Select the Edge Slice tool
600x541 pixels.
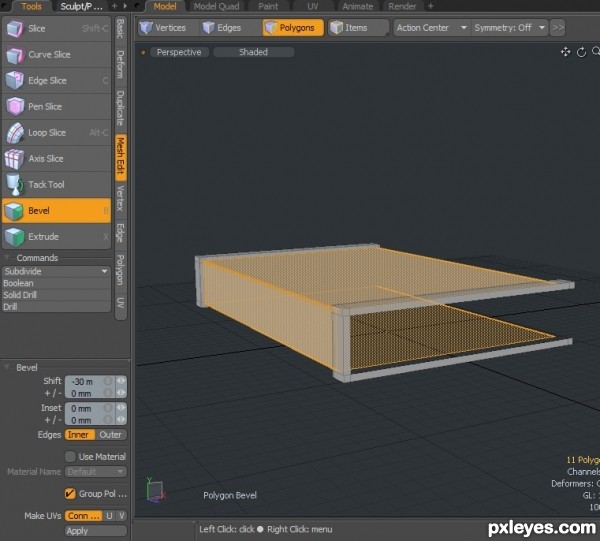pos(56,81)
